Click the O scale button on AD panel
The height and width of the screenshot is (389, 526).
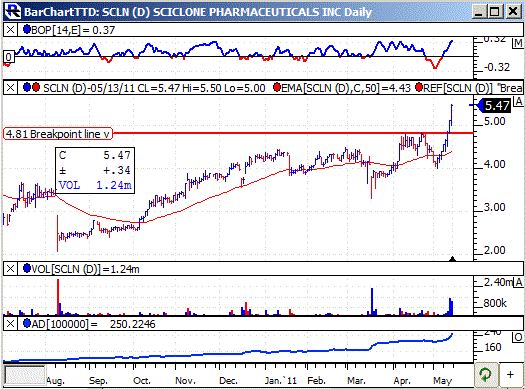click(x=518, y=337)
